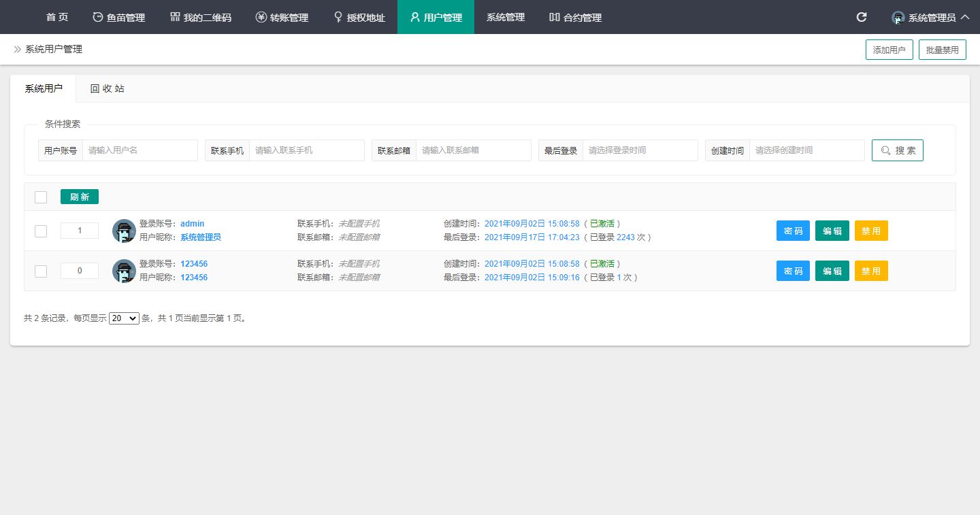The image size is (980, 515).
Task: Open the 合约管理 menu item
Action: coord(574,17)
